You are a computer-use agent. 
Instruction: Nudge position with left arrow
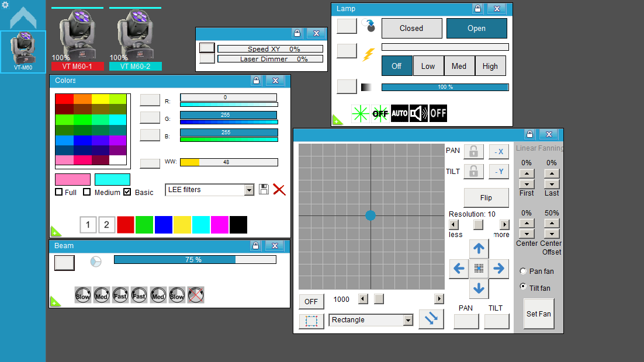tap(459, 269)
